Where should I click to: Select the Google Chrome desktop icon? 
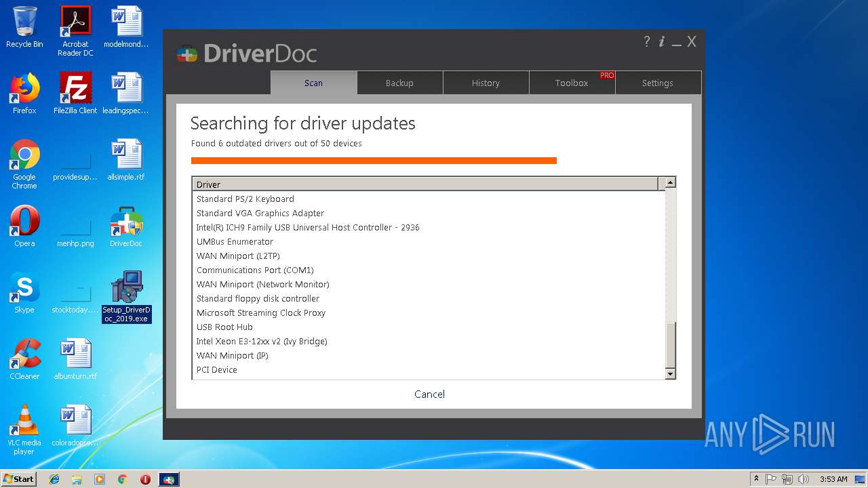point(24,164)
